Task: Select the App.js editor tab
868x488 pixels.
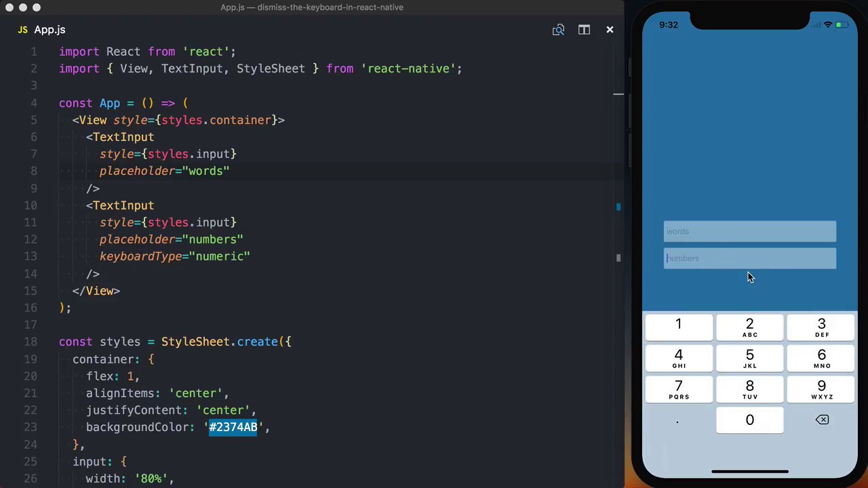Action: coord(49,29)
